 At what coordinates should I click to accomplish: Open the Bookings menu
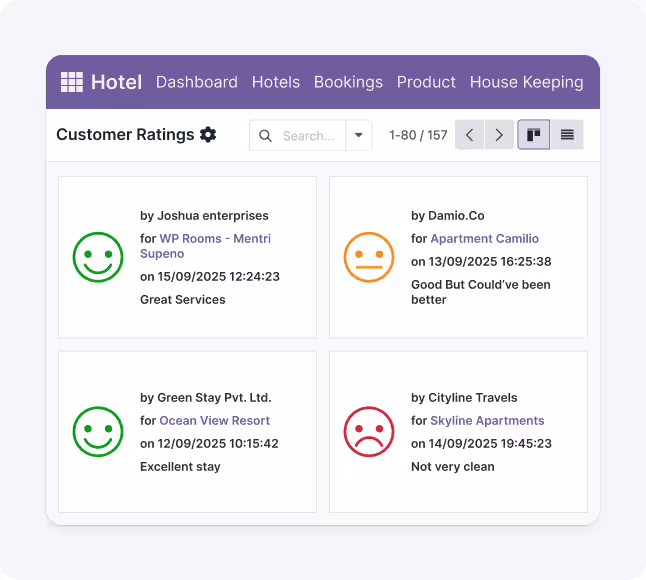[349, 82]
